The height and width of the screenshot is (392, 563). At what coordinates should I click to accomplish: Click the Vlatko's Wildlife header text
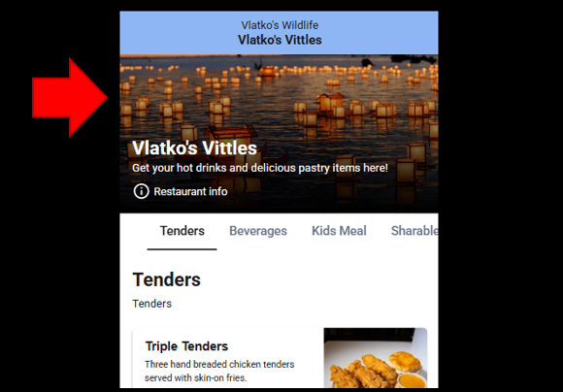(x=280, y=25)
